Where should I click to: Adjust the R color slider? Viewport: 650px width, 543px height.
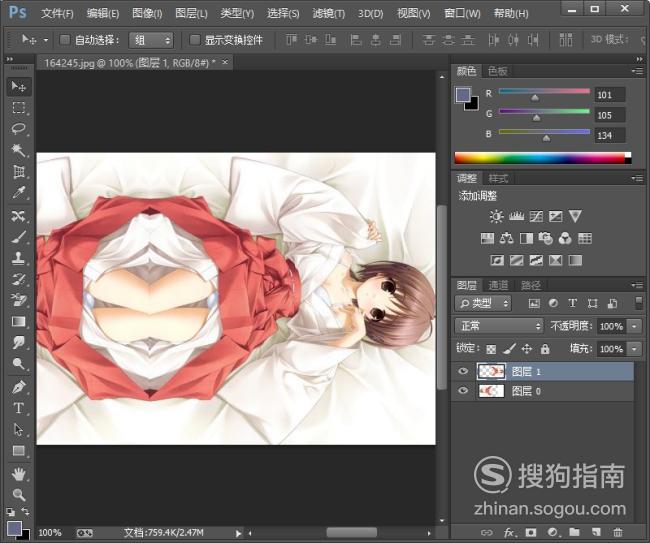(535, 97)
